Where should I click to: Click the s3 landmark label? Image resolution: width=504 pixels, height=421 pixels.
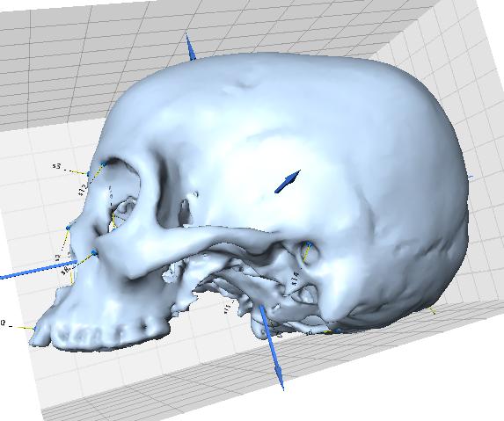(56, 166)
